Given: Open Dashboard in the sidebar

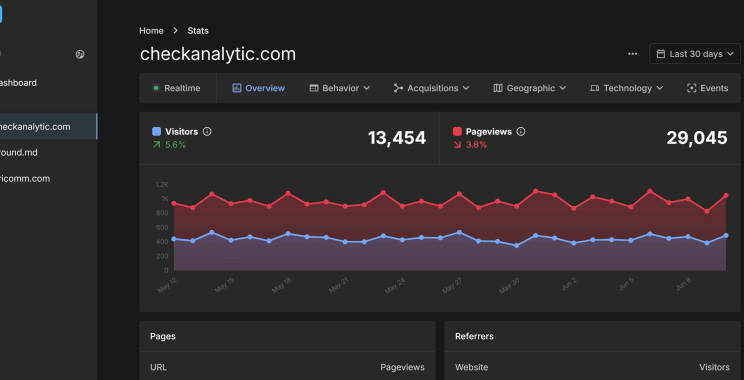Looking at the screenshot, I should coord(18,83).
